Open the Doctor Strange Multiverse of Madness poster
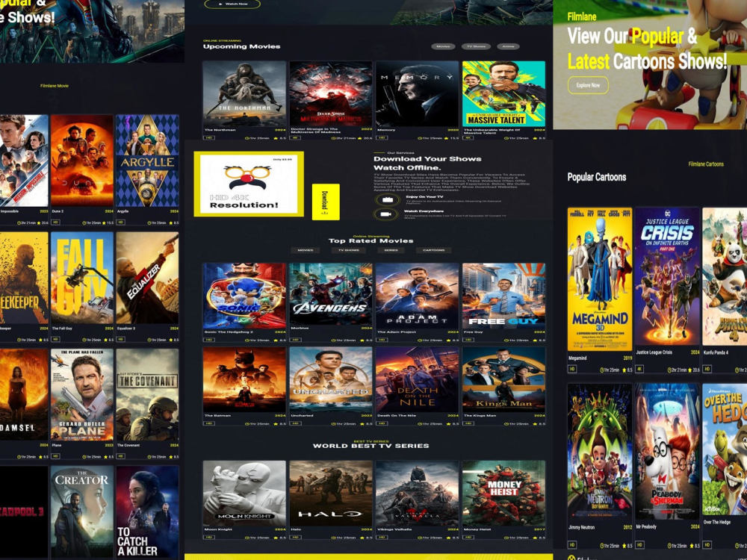This screenshot has width=747, height=560. click(x=331, y=94)
